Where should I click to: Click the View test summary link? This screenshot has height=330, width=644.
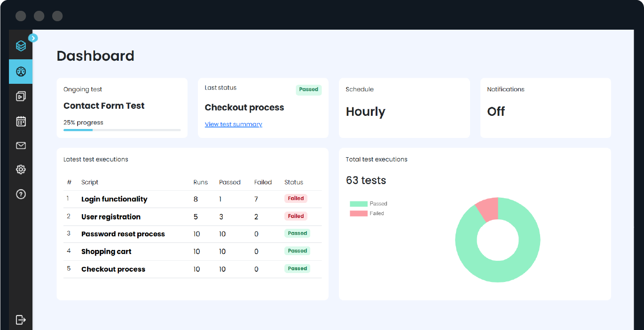pos(233,124)
